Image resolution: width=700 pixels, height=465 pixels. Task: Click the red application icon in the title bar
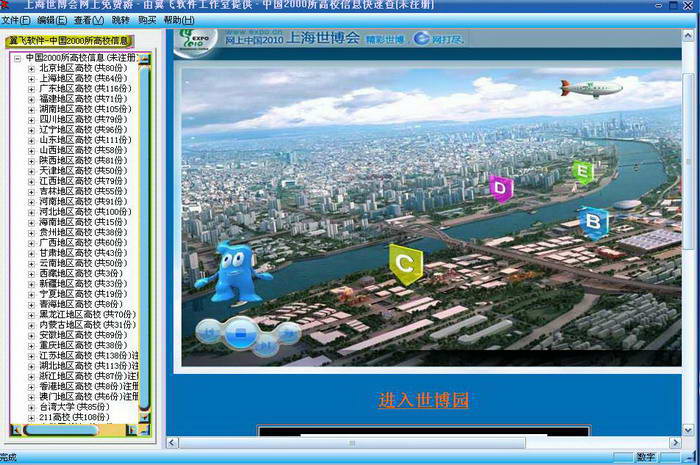pos(4,4)
